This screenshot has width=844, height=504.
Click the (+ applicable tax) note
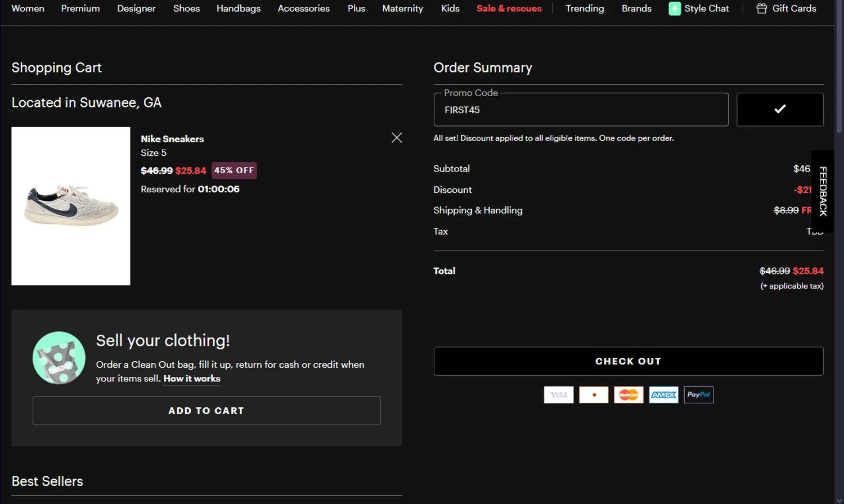792,286
